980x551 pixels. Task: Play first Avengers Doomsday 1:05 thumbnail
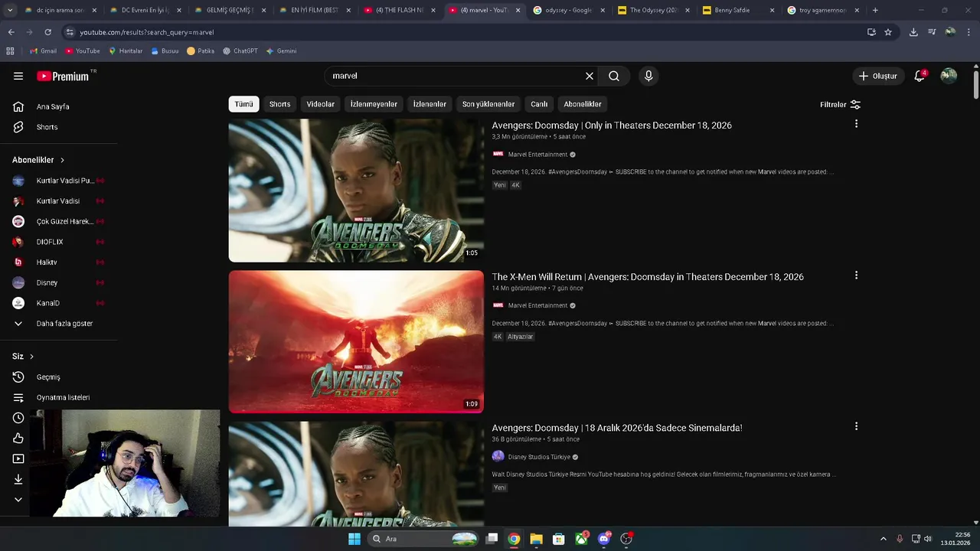point(356,191)
